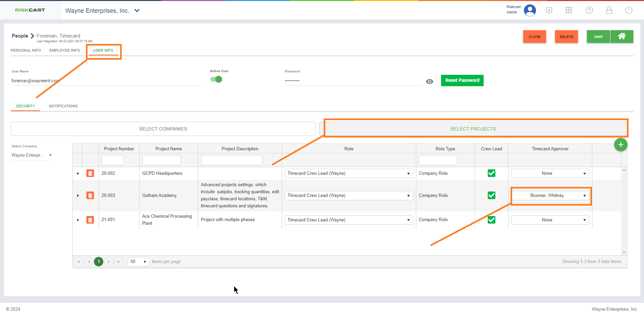Open the help question mark icon
644x316 pixels.
pos(589,10)
